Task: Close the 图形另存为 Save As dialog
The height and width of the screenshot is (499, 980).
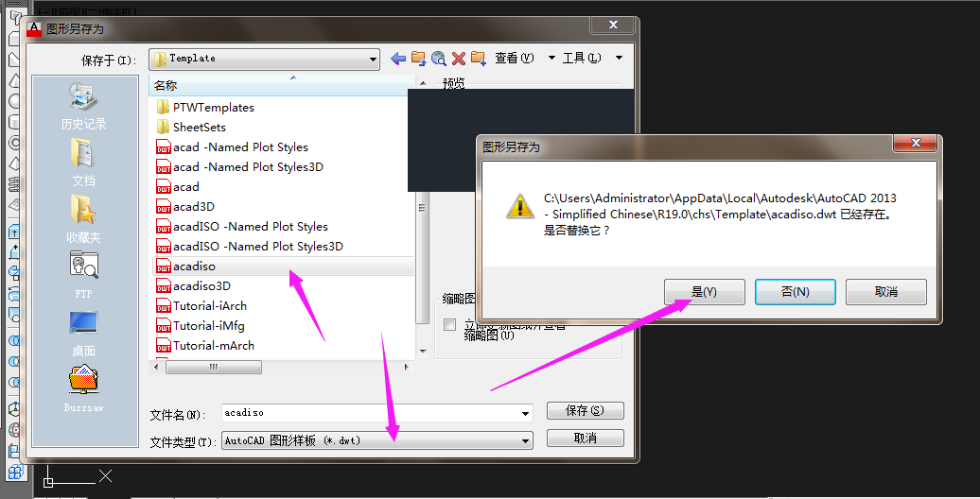Action: click(613, 25)
